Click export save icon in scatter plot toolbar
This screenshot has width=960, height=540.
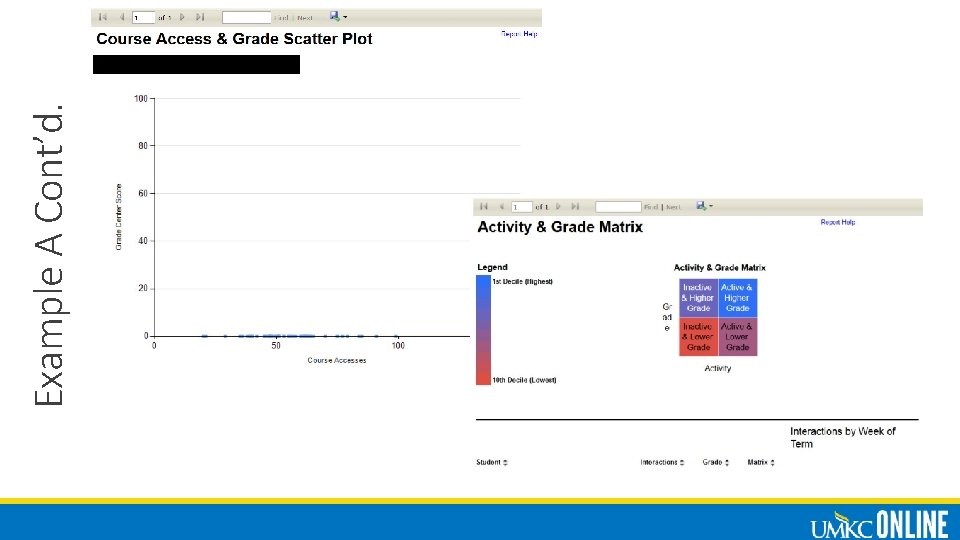pos(334,17)
